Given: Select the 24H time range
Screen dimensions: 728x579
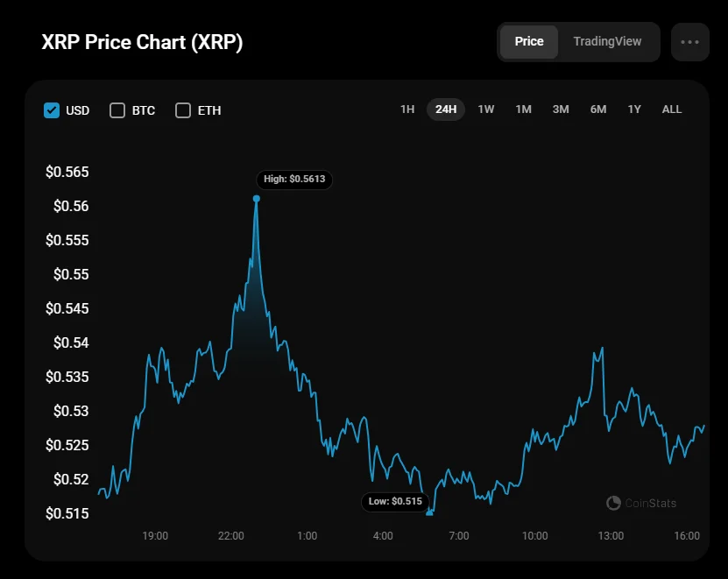Looking at the screenshot, I should point(446,109).
